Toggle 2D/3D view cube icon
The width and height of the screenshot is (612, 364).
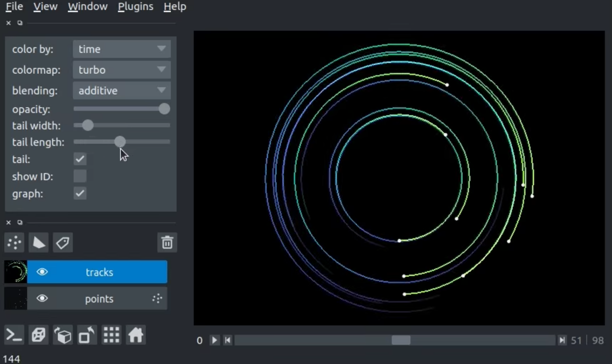pos(38,335)
